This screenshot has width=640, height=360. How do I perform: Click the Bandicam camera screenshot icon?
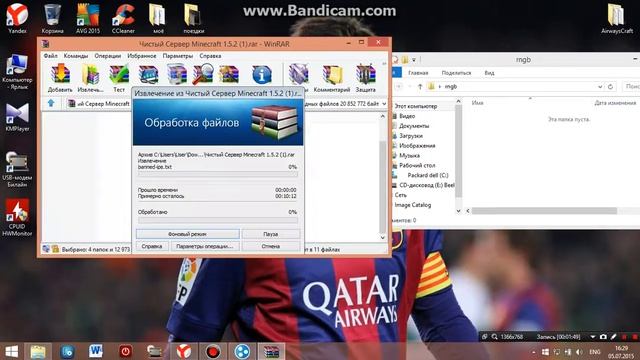pos(603,337)
